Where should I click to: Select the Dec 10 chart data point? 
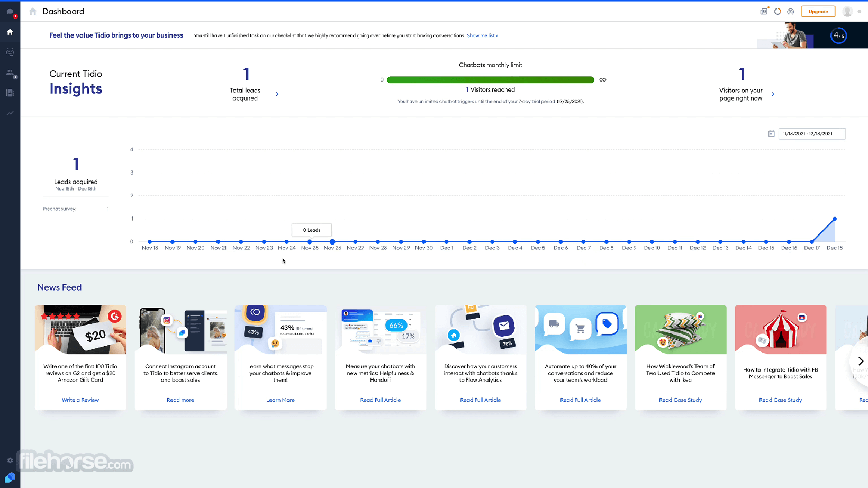pyautogui.click(x=652, y=242)
